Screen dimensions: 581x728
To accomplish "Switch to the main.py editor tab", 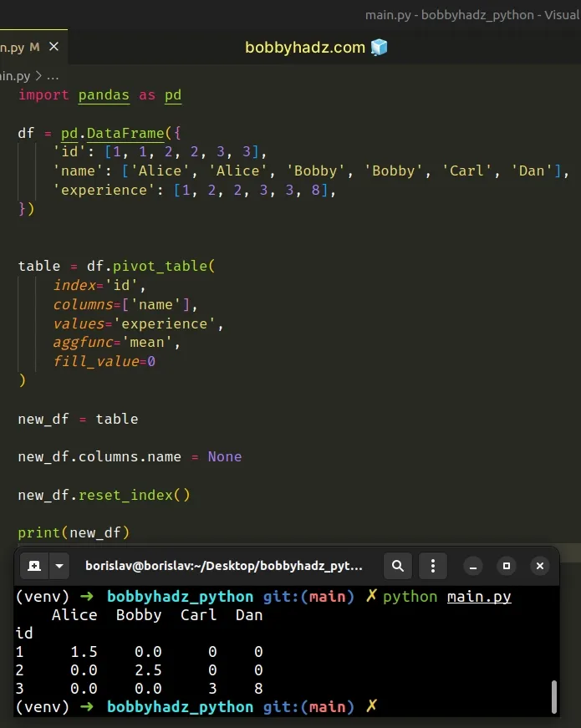I will click(x=13, y=47).
